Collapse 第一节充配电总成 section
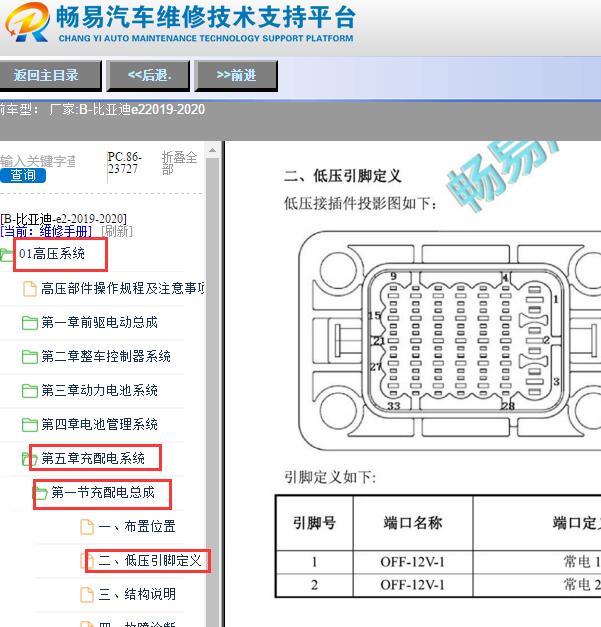This screenshot has height=627, width=601. pos(103,492)
